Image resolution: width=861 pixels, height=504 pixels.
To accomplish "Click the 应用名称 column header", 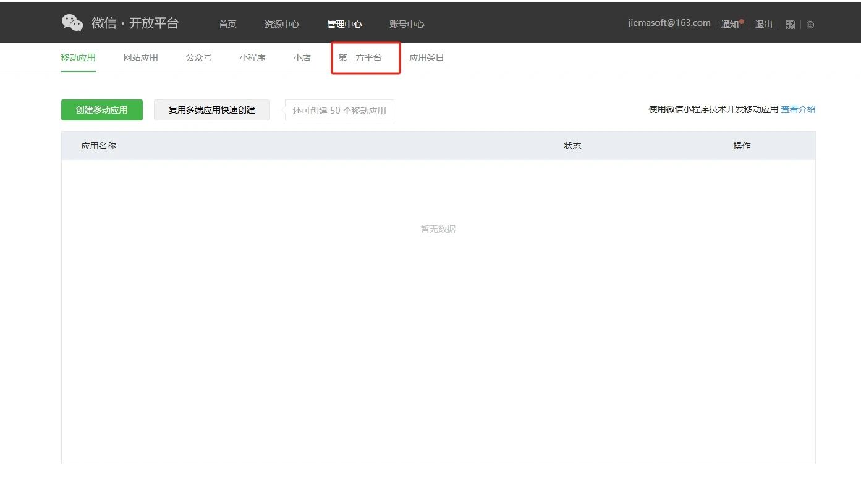I will coord(99,146).
